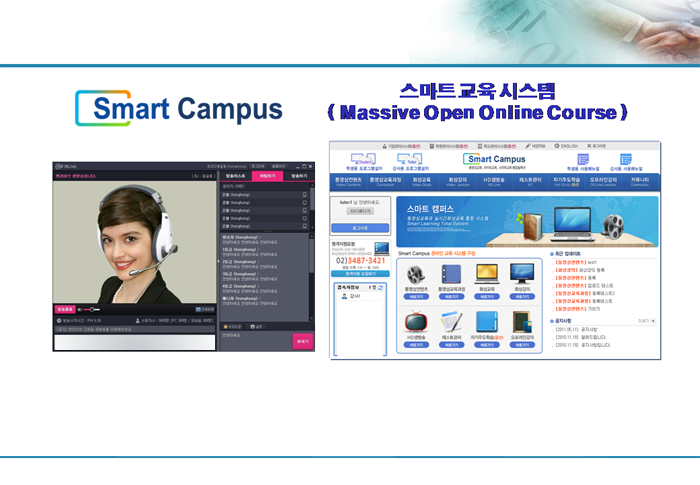Click the Tutor program install icon
Viewport: 700px width, 485px height.
pos(410,159)
